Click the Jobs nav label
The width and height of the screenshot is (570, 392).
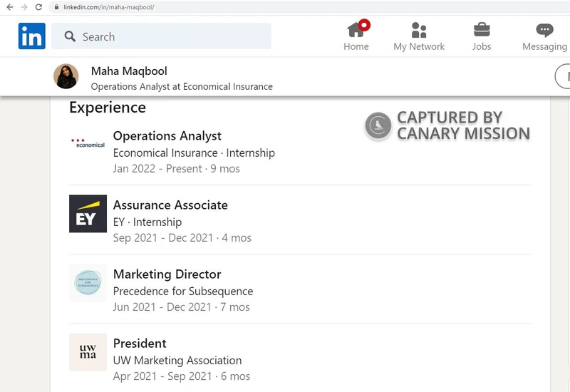[482, 46]
